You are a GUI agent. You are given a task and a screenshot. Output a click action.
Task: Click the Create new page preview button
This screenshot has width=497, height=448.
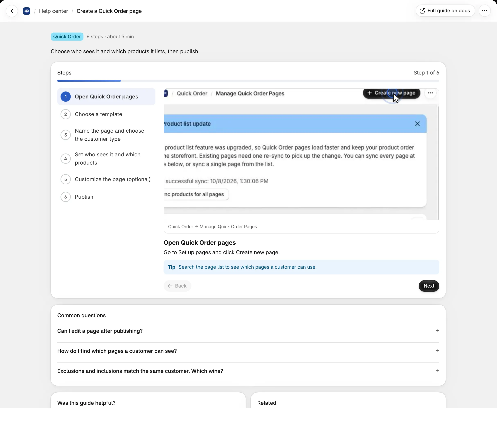[391, 93]
